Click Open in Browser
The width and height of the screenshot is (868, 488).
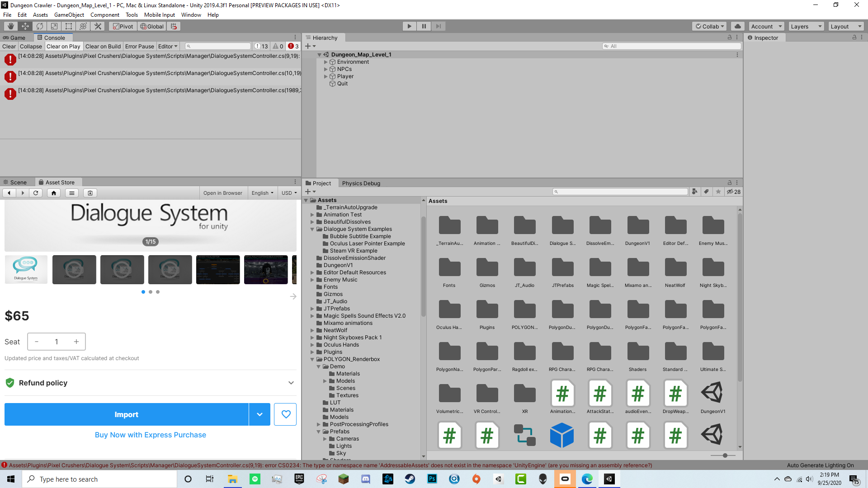coord(222,193)
